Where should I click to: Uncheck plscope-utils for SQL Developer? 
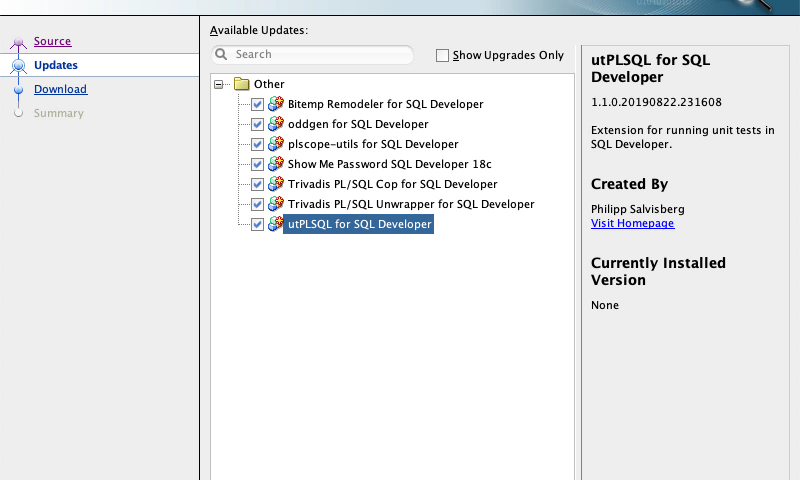(x=257, y=144)
